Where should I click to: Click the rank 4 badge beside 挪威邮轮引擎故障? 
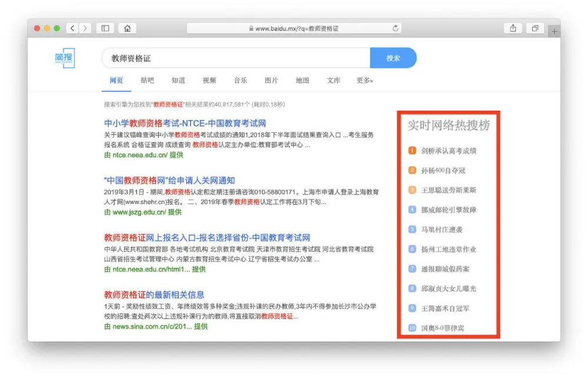[x=412, y=210]
